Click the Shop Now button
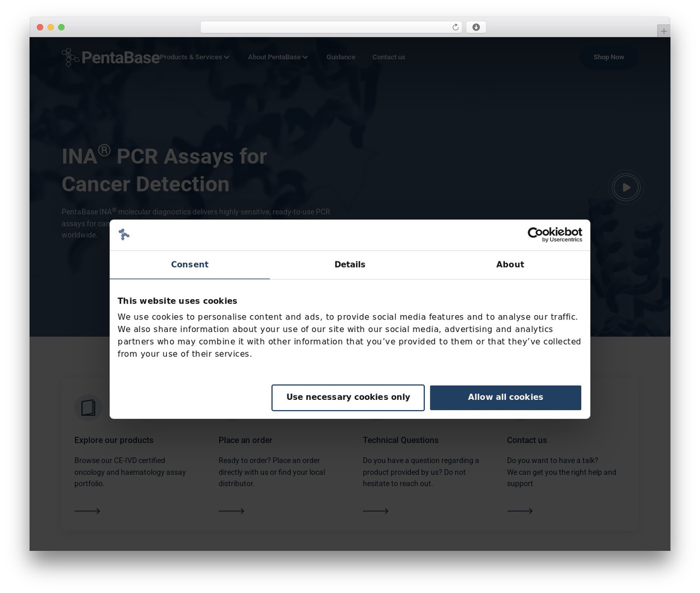The image size is (700, 593). [x=609, y=57]
